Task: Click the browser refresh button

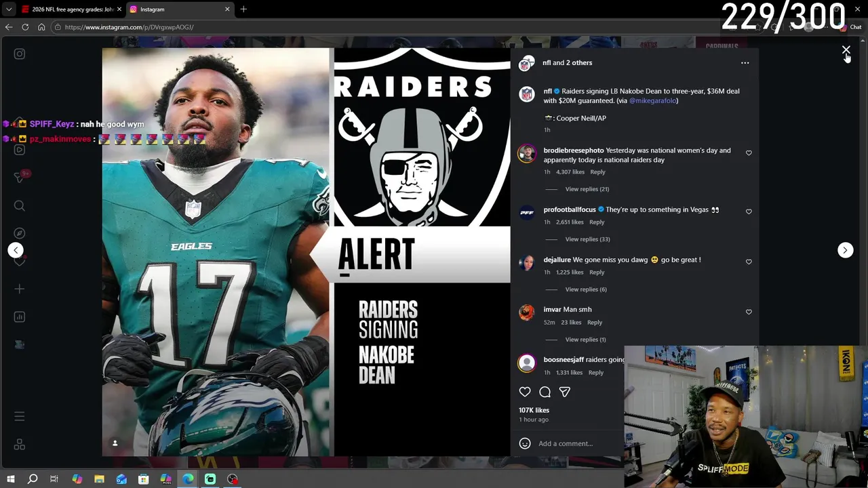Action: pyautogui.click(x=25, y=27)
